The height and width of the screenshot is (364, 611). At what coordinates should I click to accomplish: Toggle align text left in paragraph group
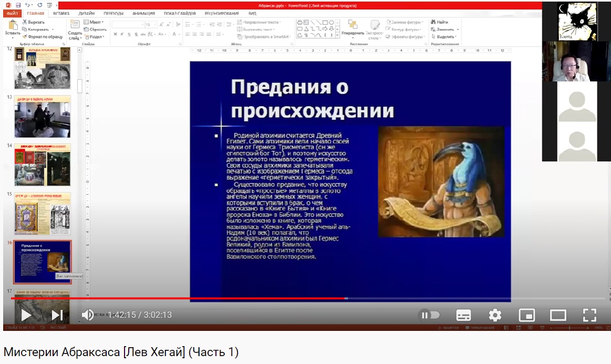coord(188,34)
